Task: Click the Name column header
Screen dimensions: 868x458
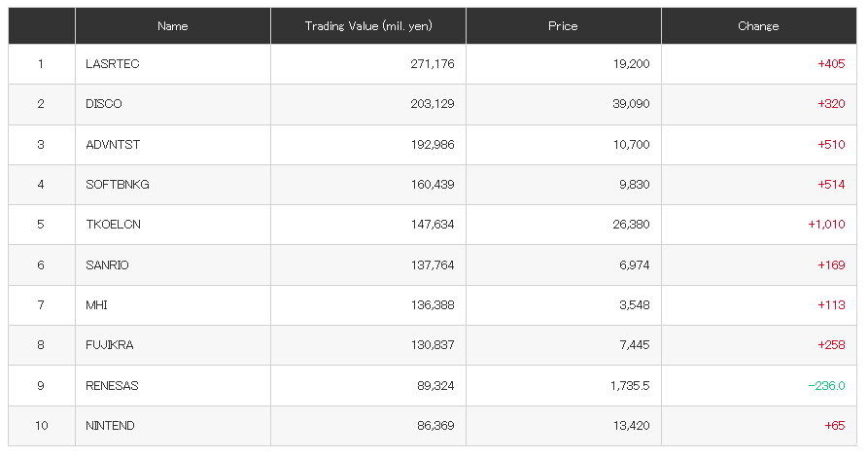Action: point(173,26)
